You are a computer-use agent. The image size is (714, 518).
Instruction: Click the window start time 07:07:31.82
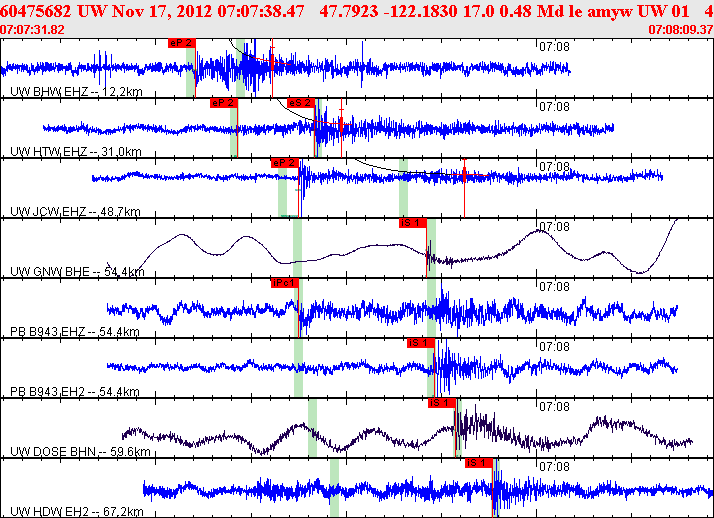tap(32, 30)
